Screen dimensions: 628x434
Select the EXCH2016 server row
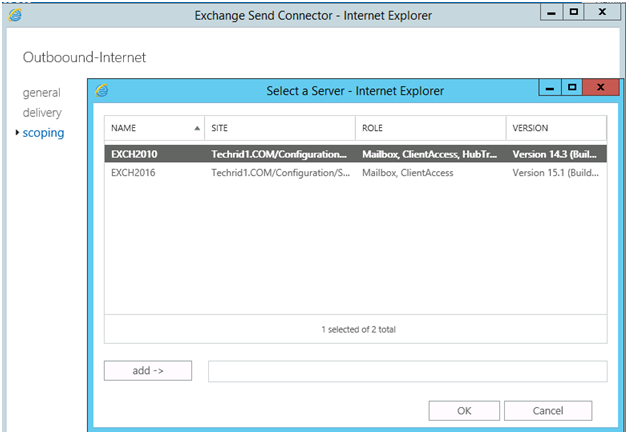(356, 173)
